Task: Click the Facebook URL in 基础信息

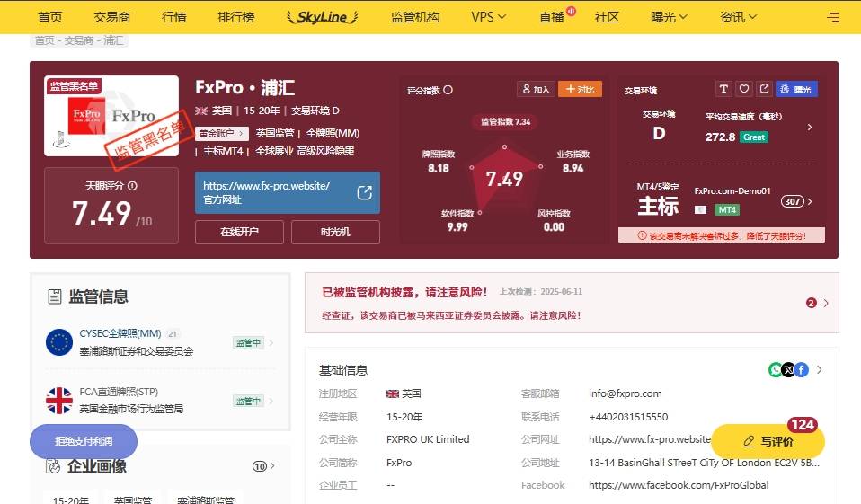Action: pos(679,485)
